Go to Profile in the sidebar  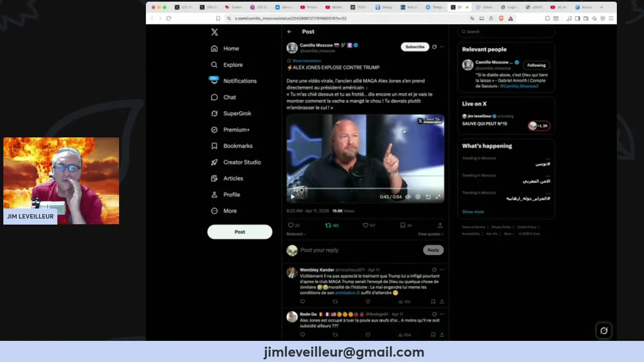click(225, 195)
